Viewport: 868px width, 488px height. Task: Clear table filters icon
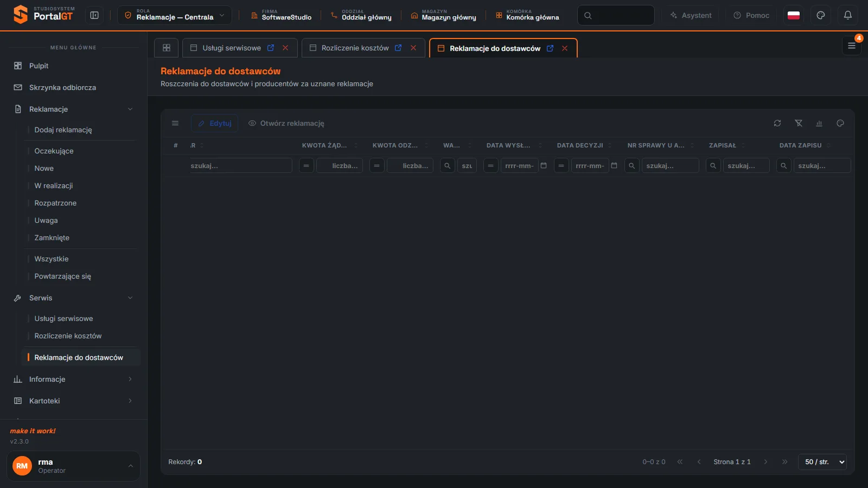[x=799, y=123]
